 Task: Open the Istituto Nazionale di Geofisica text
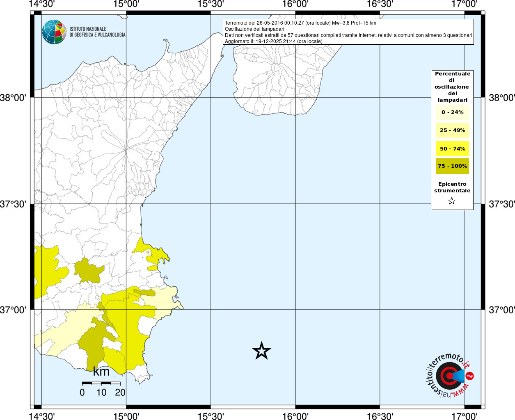[97, 32]
